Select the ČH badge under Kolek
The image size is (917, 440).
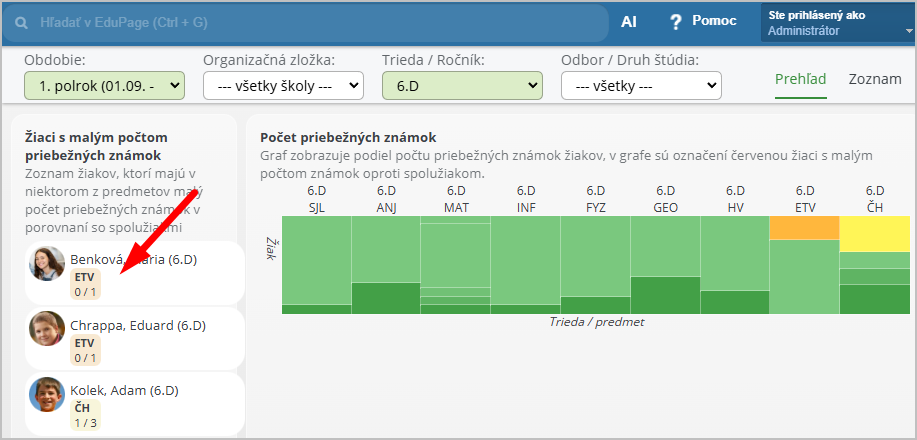[x=83, y=408]
